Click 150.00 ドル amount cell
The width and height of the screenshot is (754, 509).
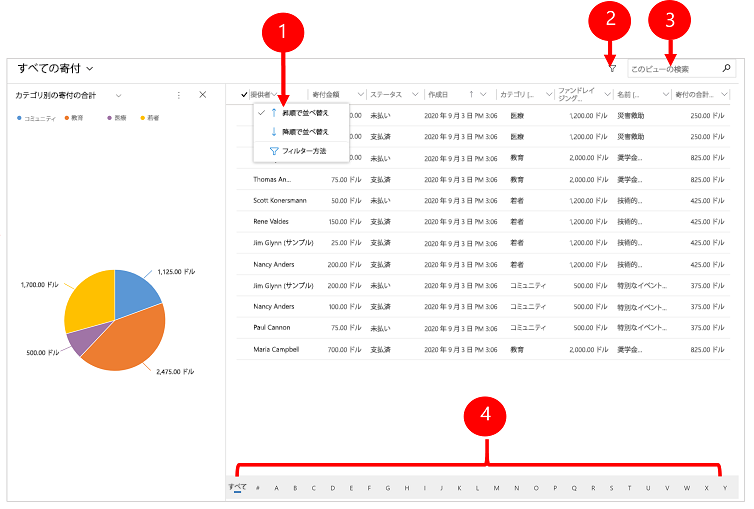click(x=344, y=222)
